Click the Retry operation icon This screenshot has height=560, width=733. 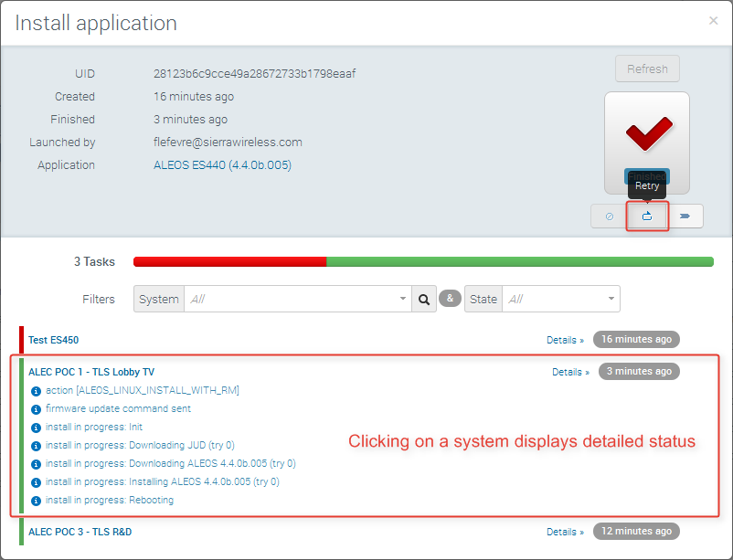click(x=647, y=217)
